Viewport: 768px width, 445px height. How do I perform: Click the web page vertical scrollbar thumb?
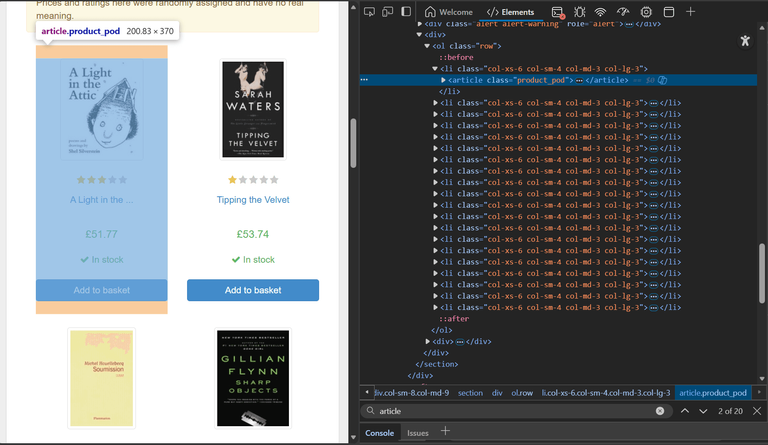[353, 143]
